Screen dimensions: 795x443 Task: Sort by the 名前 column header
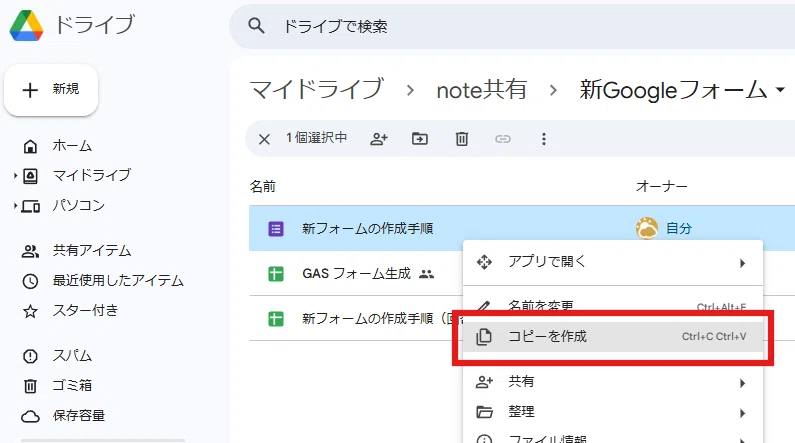click(263, 187)
